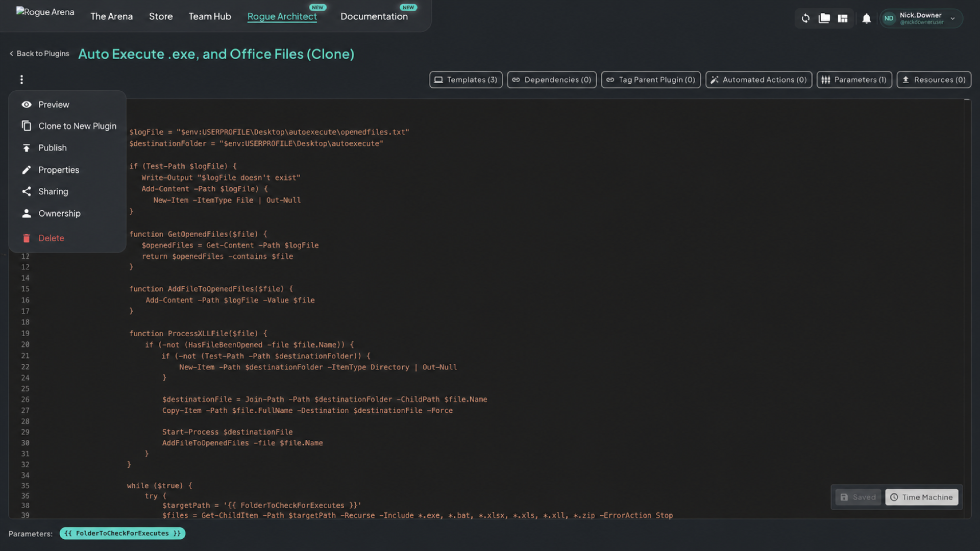Go back to Plugins list

tap(39, 54)
